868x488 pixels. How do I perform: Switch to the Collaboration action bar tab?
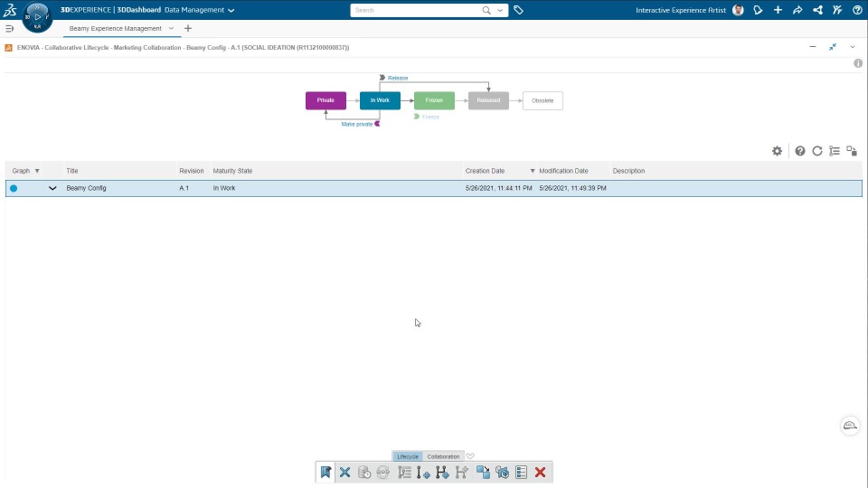[443, 456]
